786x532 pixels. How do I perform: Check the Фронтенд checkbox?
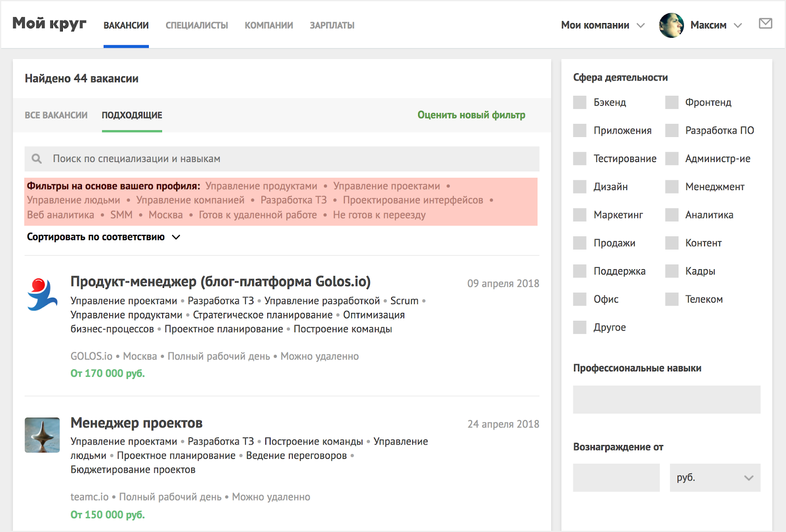click(672, 102)
